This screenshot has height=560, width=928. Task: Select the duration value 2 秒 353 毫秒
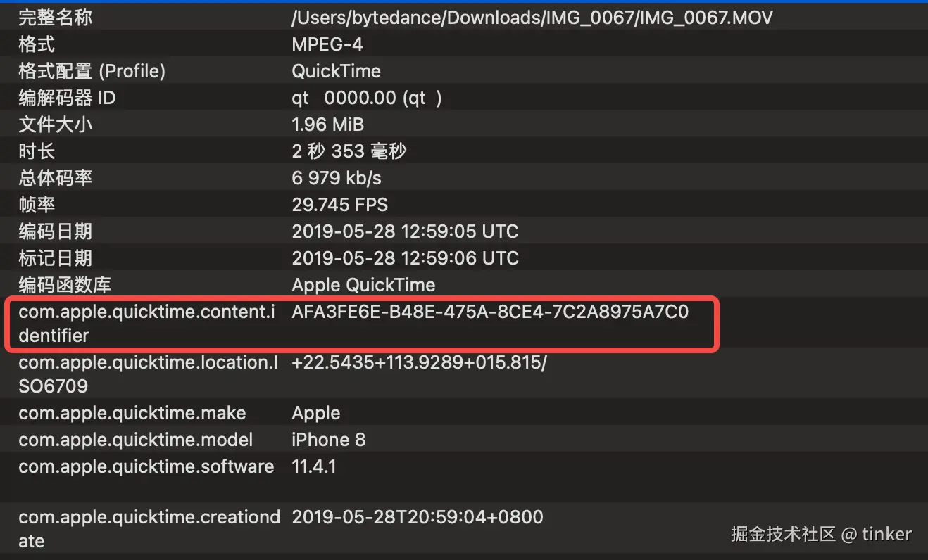coord(349,151)
